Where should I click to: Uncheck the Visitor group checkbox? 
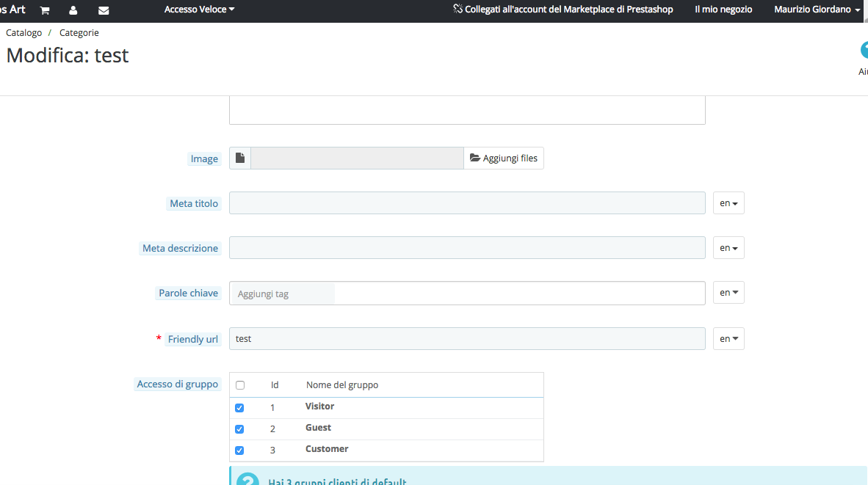click(x=239, y=407)
